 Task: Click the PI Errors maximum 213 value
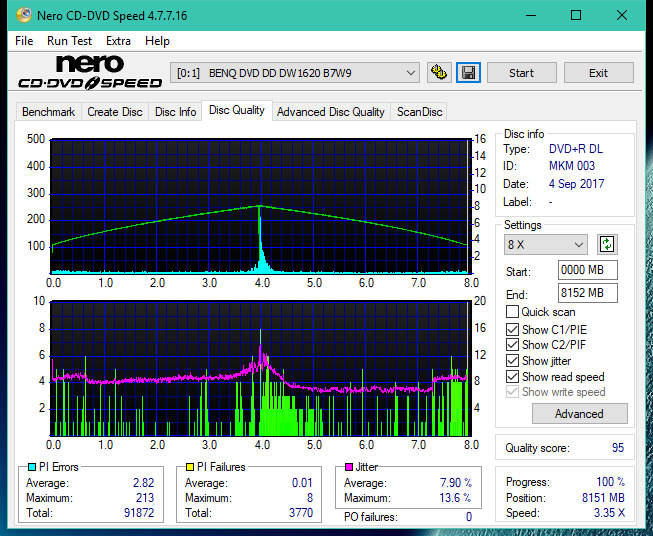145,498
